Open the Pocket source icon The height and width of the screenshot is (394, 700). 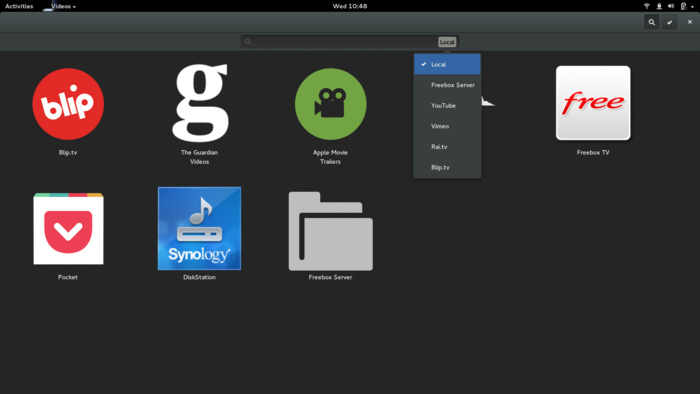pos(68,228)
